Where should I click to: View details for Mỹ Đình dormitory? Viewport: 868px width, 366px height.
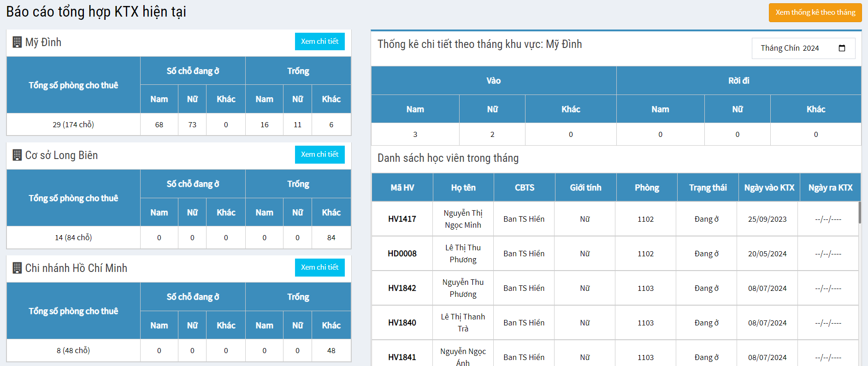[x=319, y=41]
